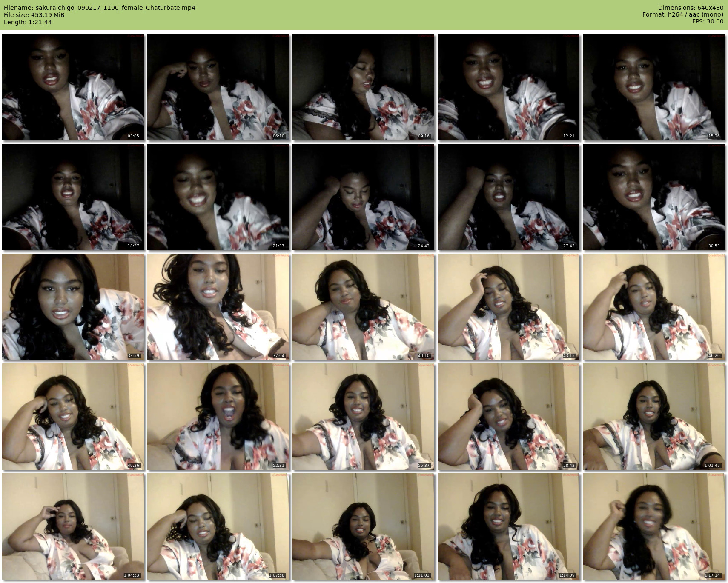
Task: Click the 'Format: h264 / aac (mono)' text
Action: coord(683,15)
